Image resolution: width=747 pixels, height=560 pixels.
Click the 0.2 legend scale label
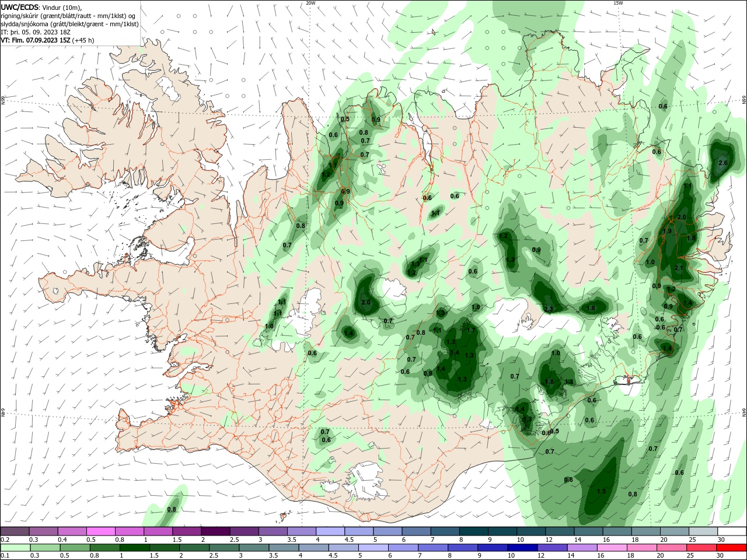pyautogui.click(x=5, y=540)
